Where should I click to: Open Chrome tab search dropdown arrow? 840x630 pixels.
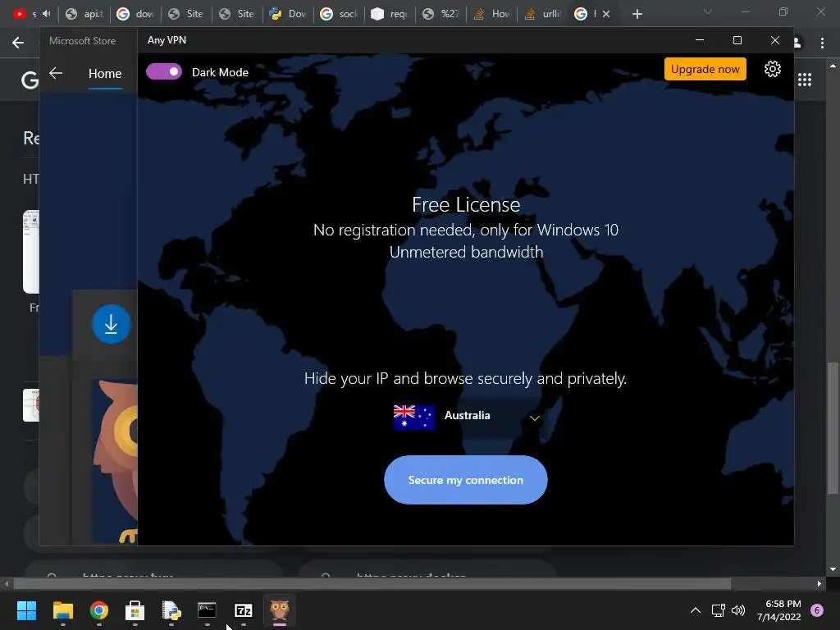[708, 12]
